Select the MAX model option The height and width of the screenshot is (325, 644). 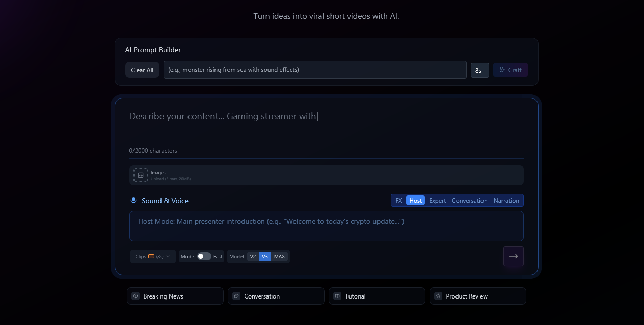tap(279, 256)
